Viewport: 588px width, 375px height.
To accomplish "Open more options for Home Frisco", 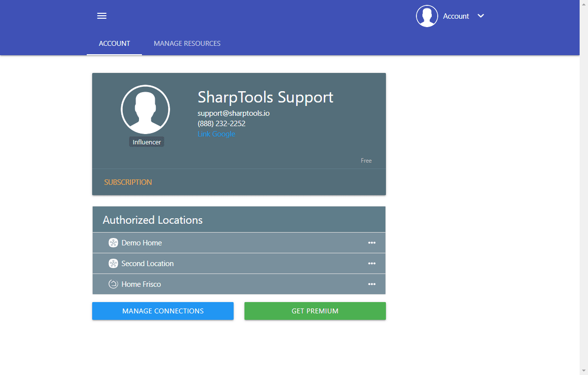I will pyautogui.click(x=372, y=284).
